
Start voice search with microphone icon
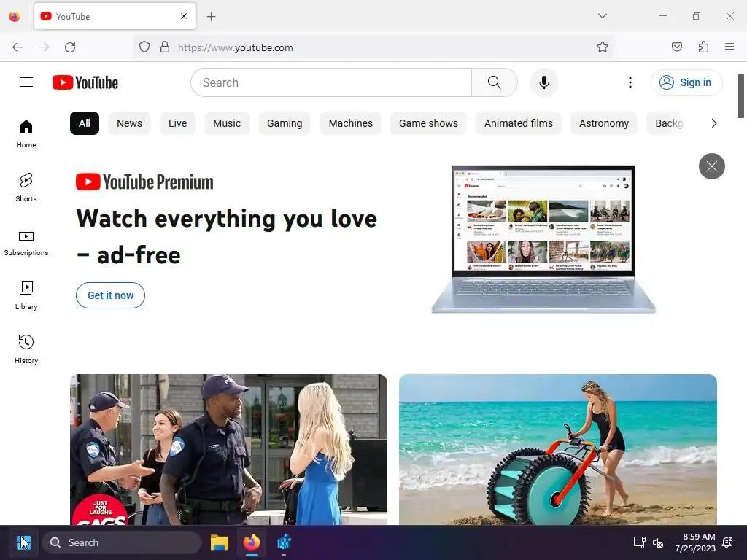tap(543, 82)
